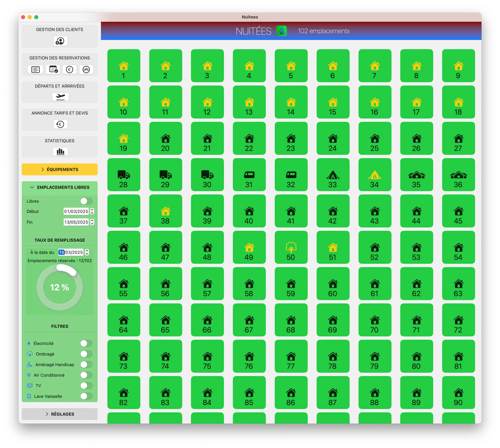The height and width of the screenshot is (448, 500).
Task: Click the TAUX DE REMPLISSAGE heading
Action: [60, 240]
